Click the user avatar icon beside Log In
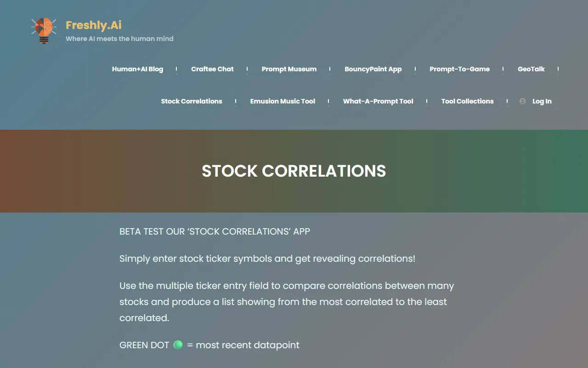Viewport: 588px width, 368px height. [x=522, y=101]
